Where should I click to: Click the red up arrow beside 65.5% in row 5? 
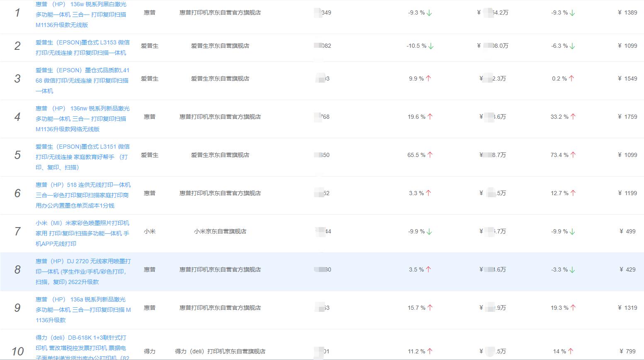pos(429,155)
